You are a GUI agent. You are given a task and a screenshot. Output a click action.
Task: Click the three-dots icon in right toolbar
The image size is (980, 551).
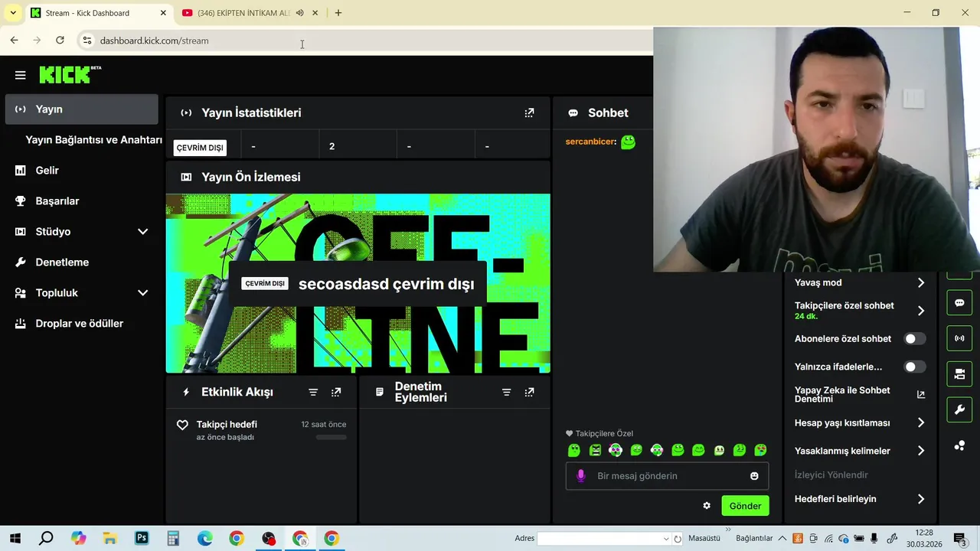pyautogui.click(x=959, y=445)
